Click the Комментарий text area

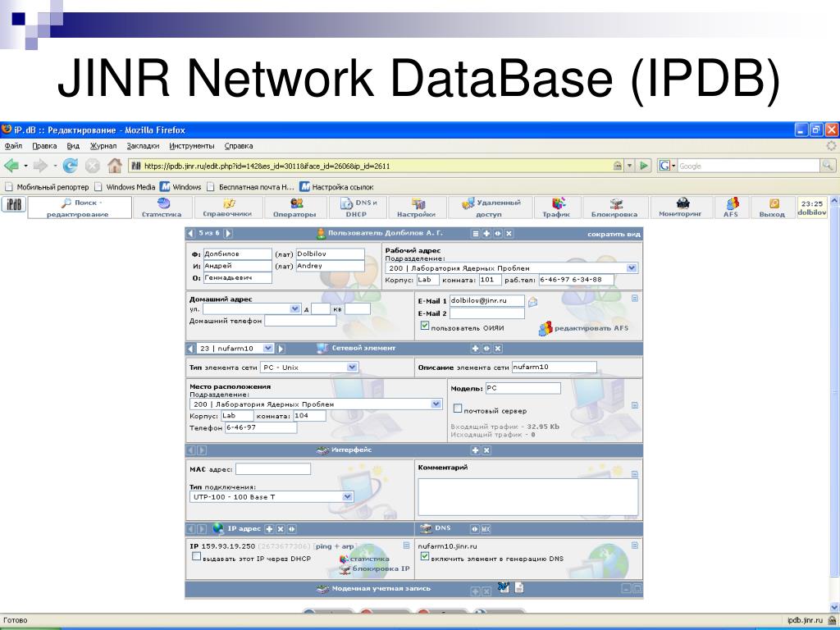tap(527, 496)
